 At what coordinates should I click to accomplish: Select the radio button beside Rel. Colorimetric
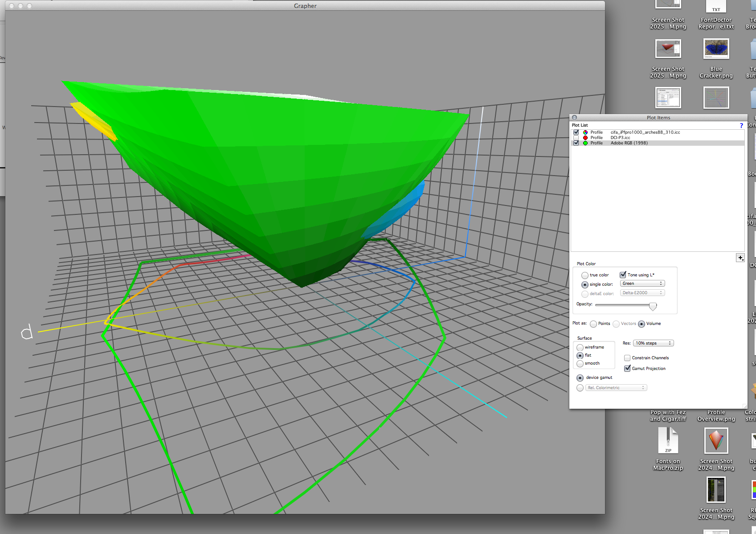tap(580, 388)
